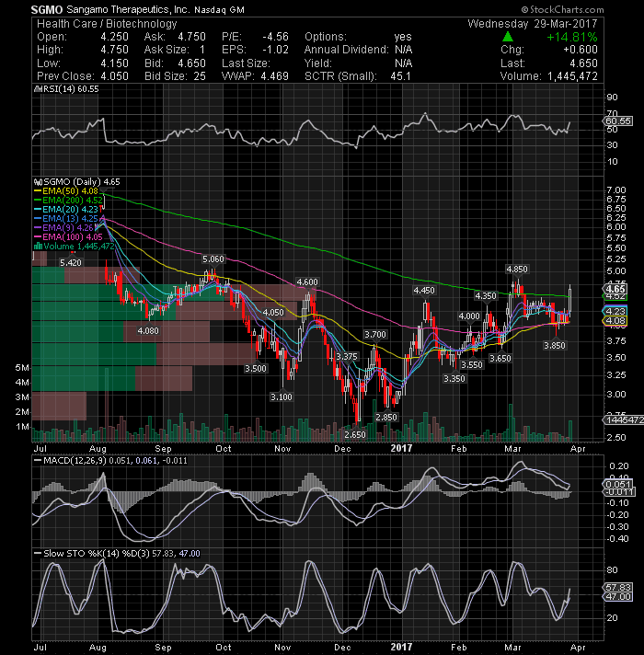The height and width of the screenshot is (655, 644).
Task: Click the 0.051 MACD value tag
Action: point(618,484)
